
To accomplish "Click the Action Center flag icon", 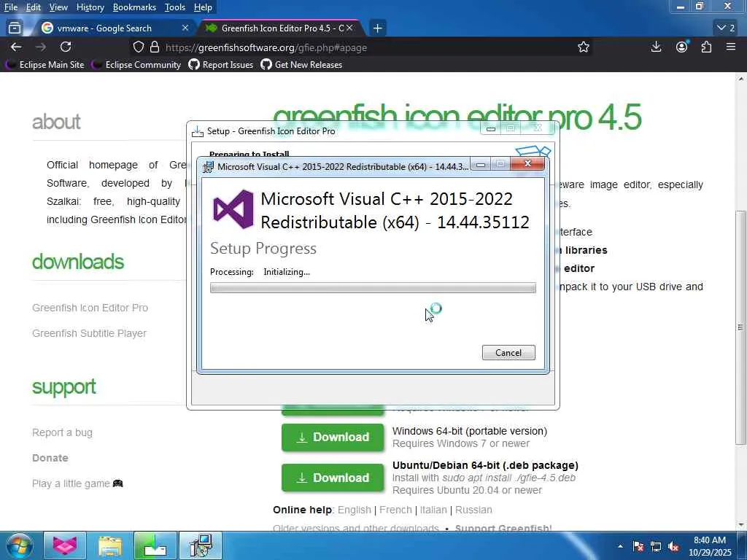I will 638,546.
